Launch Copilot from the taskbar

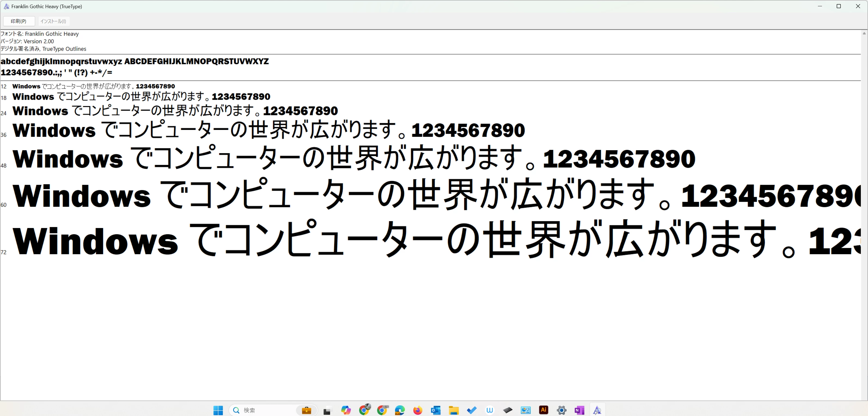[346, 410]
